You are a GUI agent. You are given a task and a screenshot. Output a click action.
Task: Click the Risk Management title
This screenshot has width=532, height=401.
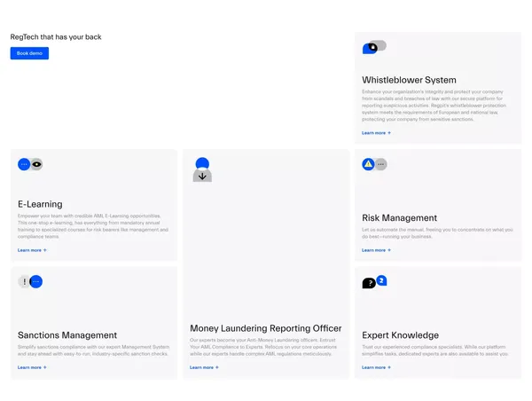coord(399,218)
